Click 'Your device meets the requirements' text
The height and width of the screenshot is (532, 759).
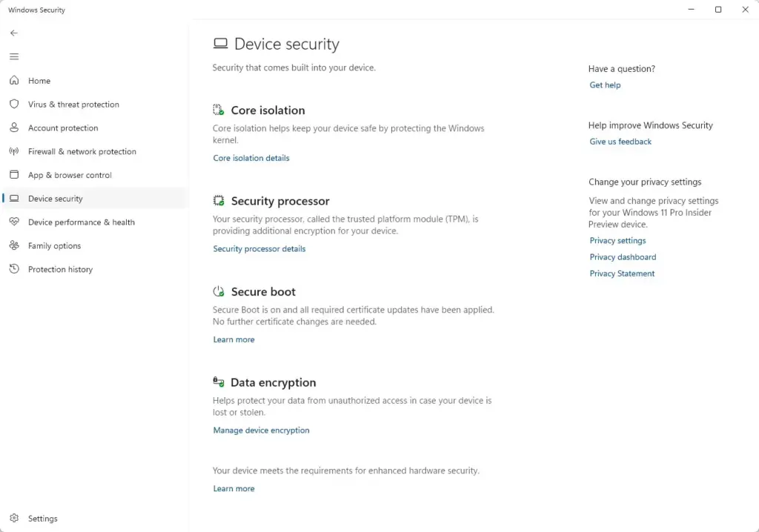[346, 471]
